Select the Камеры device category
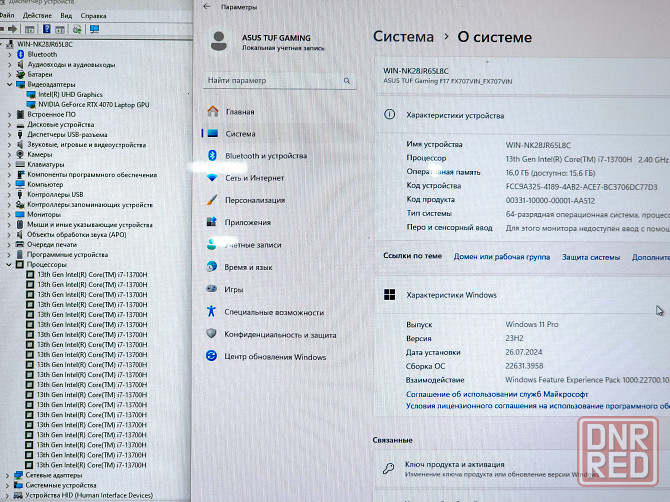Screen dimensions: 670x502 (x=39, y=154)
